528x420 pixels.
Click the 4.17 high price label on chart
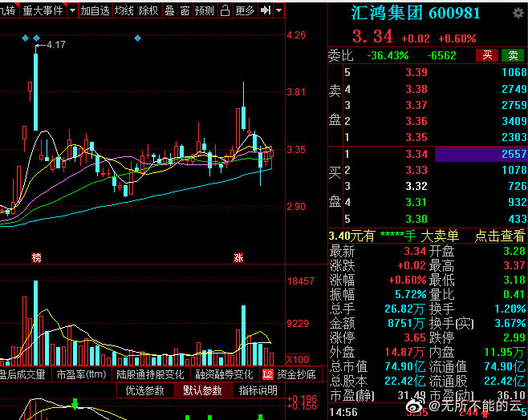pos(55,45)
